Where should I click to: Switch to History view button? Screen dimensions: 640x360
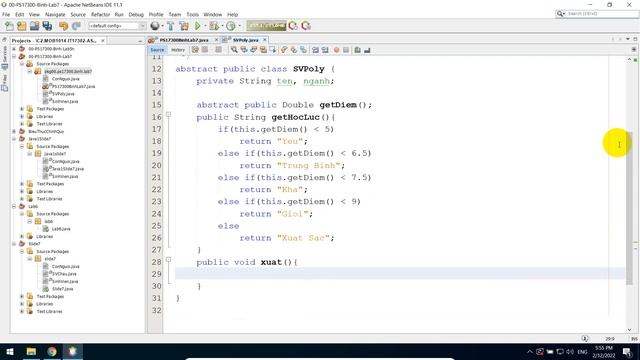178,50
